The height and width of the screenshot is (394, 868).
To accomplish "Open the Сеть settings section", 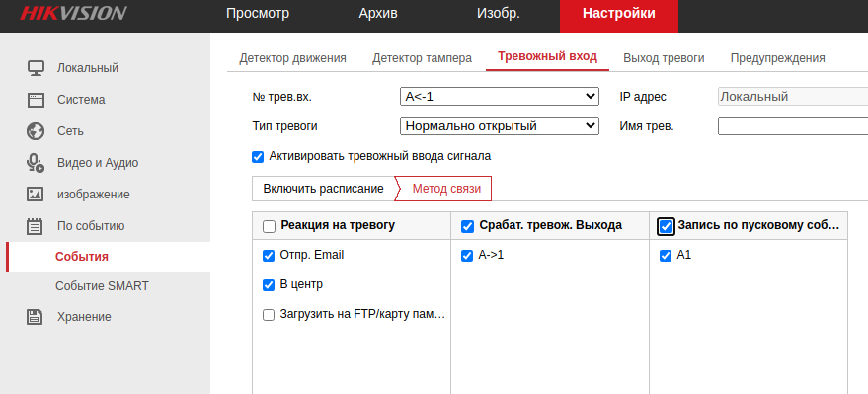I will tap(70, 131).
